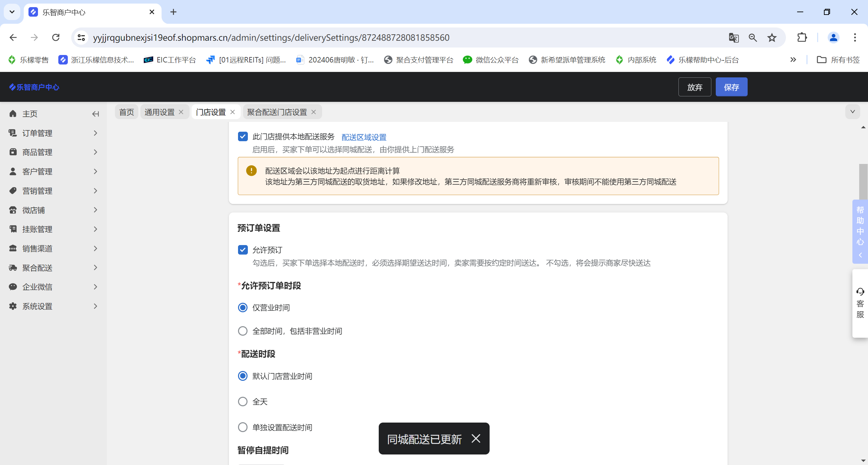868x465 pixels.
Task: Choose 单独设置配送时间 radio option
Action: click(243, 427)
